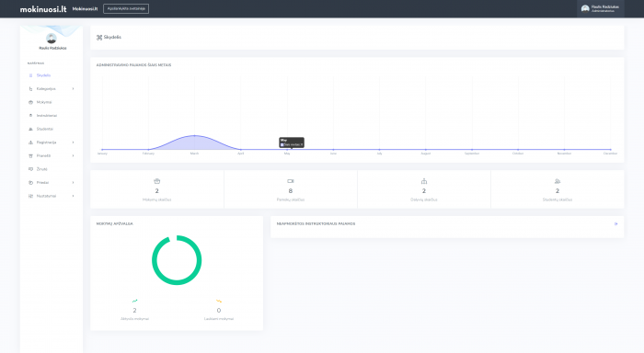Click the outlined header button next to Mokinuosi.lt
The height and width of the screenshot is (353, 644).
126,8
